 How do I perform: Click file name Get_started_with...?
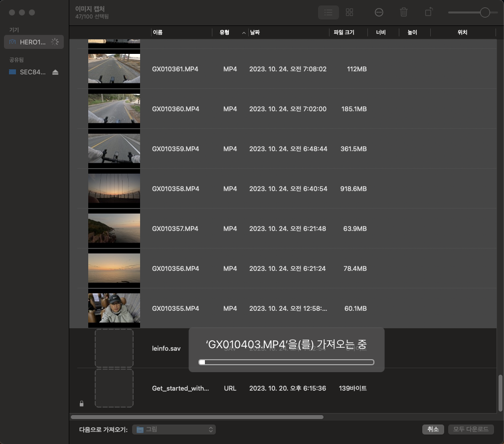180,388
